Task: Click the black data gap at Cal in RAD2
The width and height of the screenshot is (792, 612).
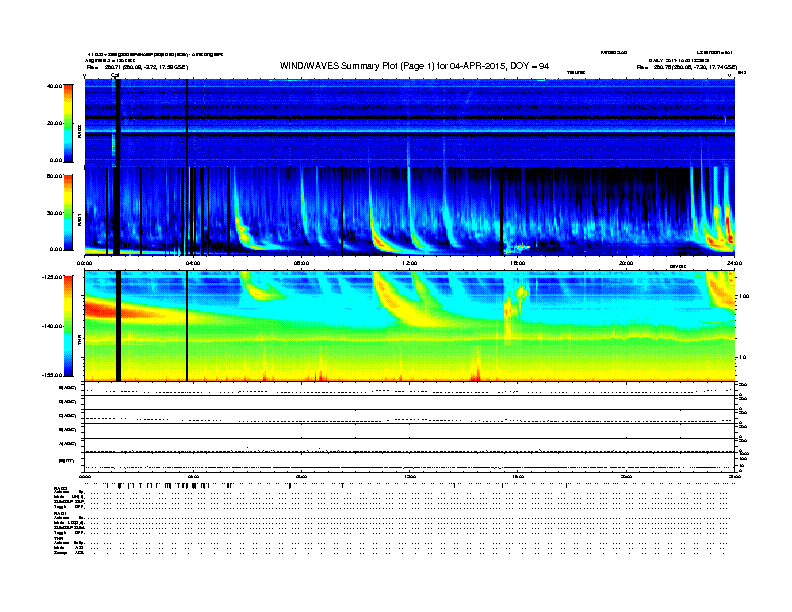Action: [118, 123]
